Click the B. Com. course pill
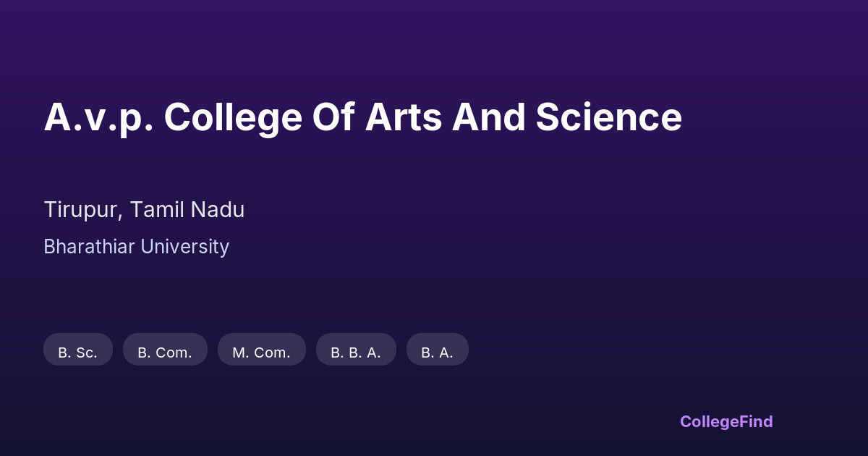The image size is (868, 456). pos(165,350)
